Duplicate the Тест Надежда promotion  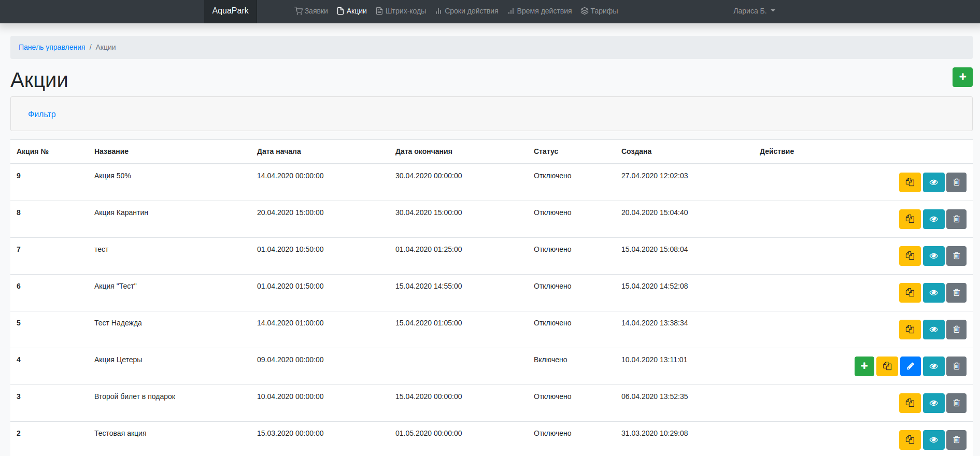click(910, 330)
